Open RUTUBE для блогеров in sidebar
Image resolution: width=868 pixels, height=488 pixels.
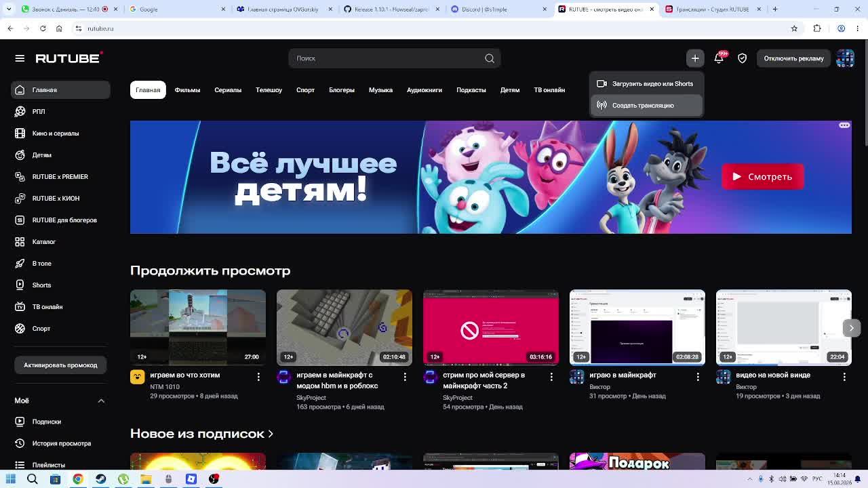pyautogui.click(x=60, y=220)
